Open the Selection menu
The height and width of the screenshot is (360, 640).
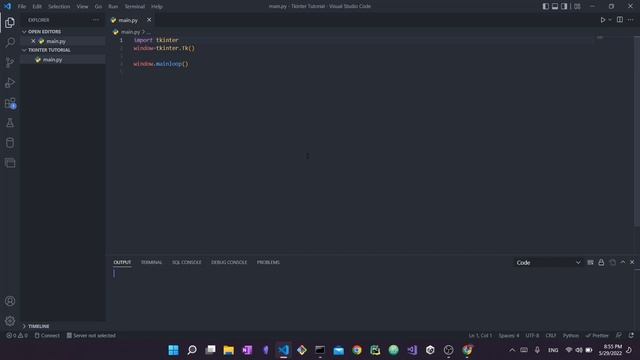pos(59,7)
